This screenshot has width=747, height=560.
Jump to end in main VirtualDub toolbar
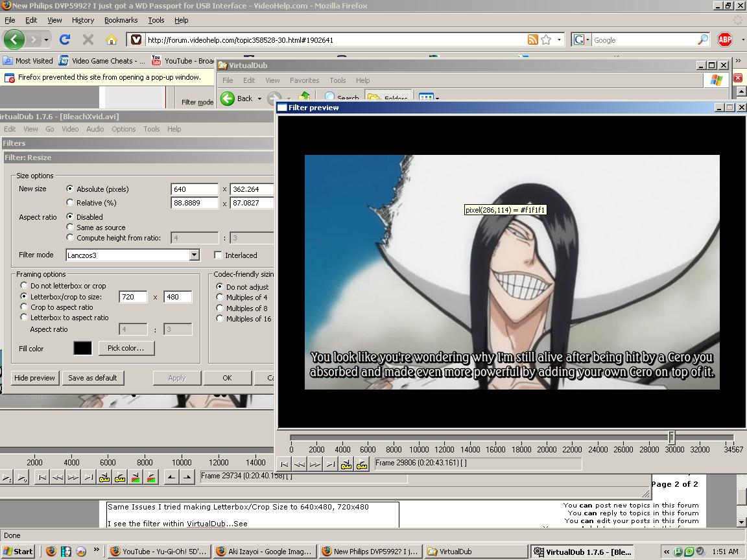[x=89, y=476]
